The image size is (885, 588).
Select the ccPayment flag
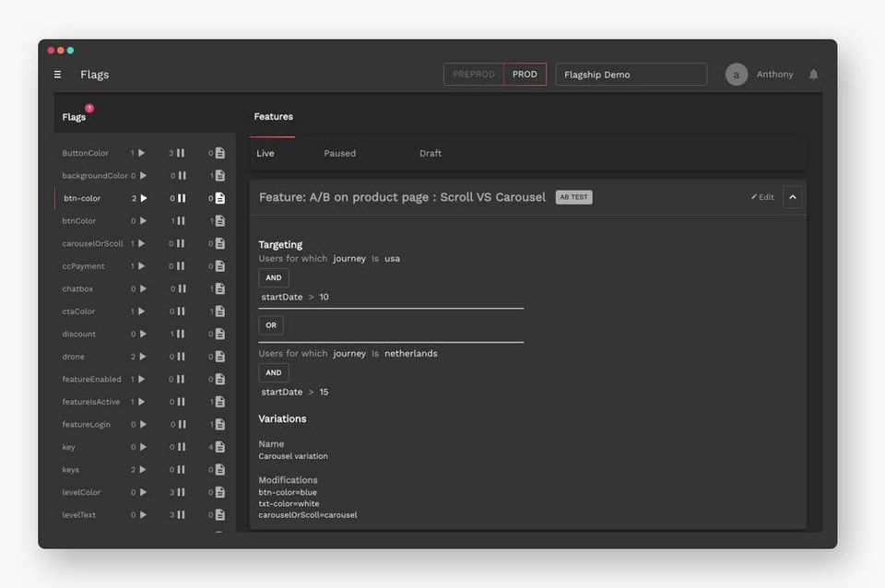click(84, 265)
